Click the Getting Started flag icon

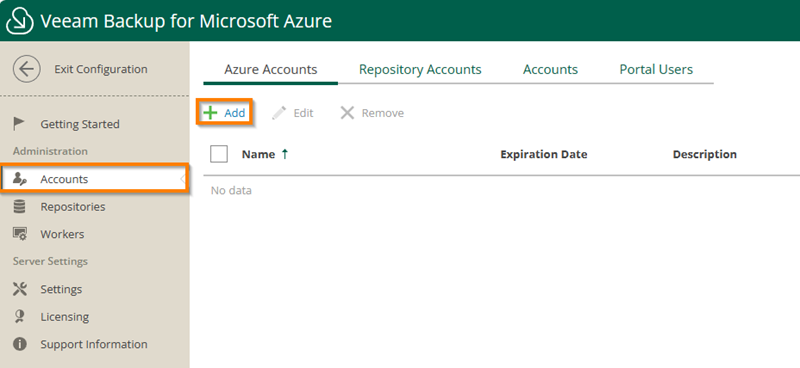19,124
